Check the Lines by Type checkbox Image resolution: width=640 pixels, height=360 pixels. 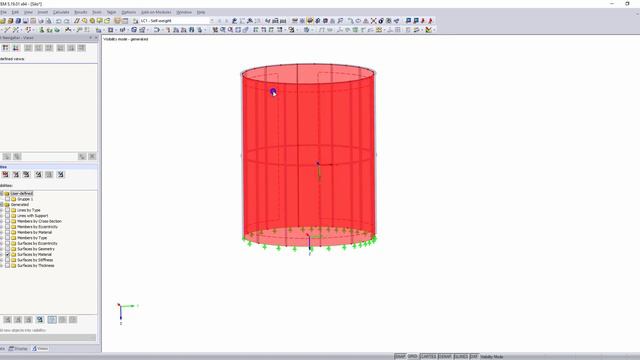click(7, 210)
